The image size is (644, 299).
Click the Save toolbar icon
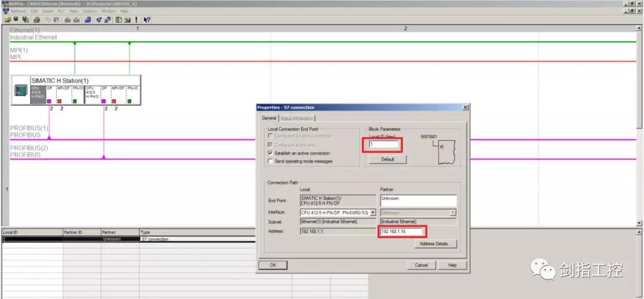click(16, 19)
